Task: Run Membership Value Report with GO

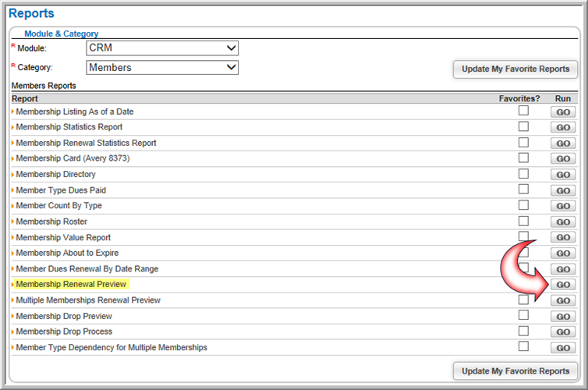Action: (563, 237)
